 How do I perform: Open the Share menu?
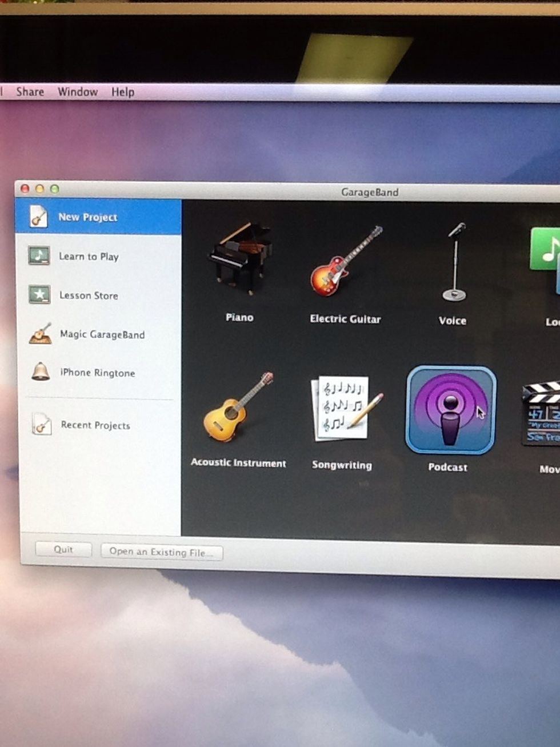click(30, 91)
